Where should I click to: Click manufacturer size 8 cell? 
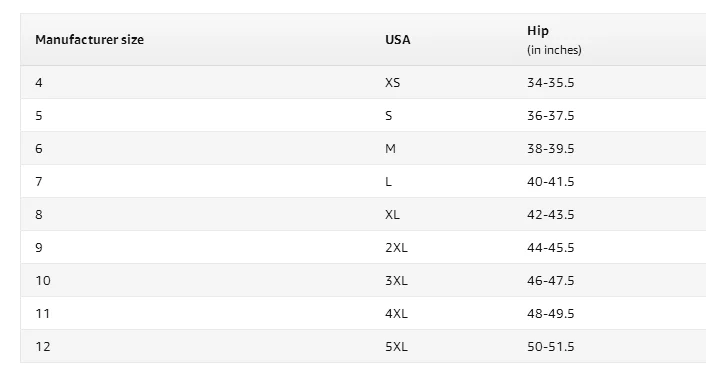point(39,214)
